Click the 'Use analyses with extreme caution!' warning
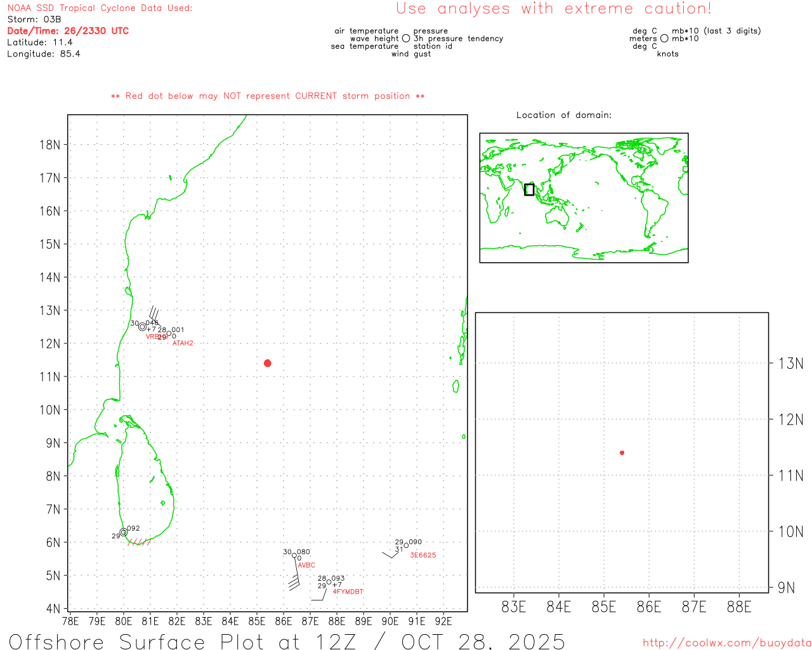The height and width of the screenshot is (650, 812). [554, 9]
